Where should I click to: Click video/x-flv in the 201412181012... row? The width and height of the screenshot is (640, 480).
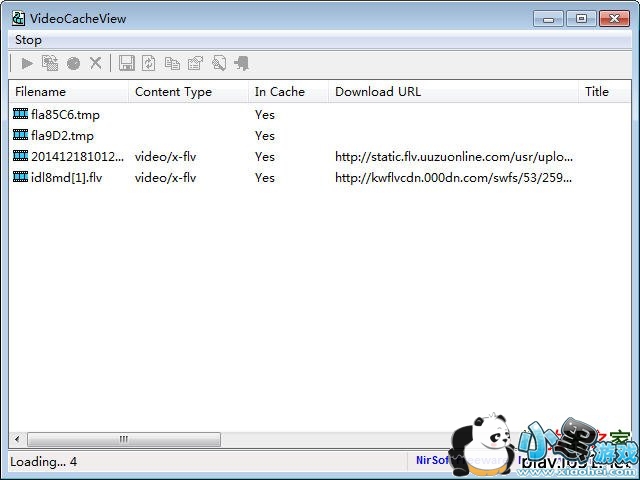pyautogui.click(x=165, y=157)
